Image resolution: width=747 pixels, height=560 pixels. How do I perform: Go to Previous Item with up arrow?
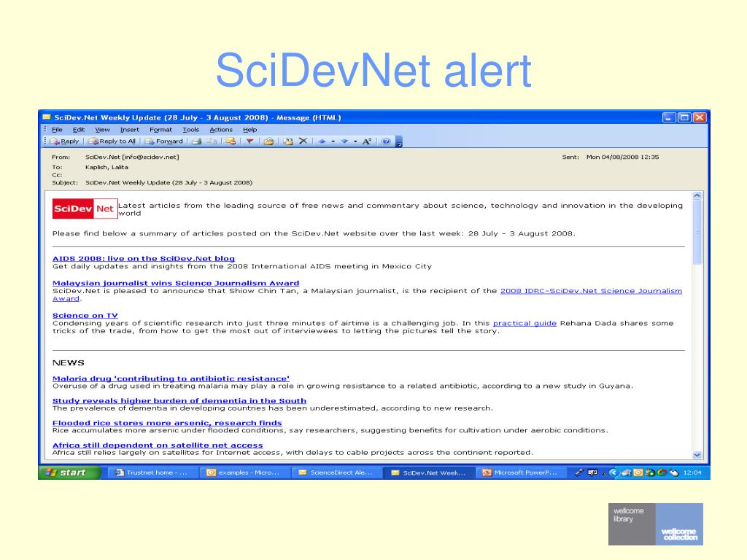click(x=322, y=141)
